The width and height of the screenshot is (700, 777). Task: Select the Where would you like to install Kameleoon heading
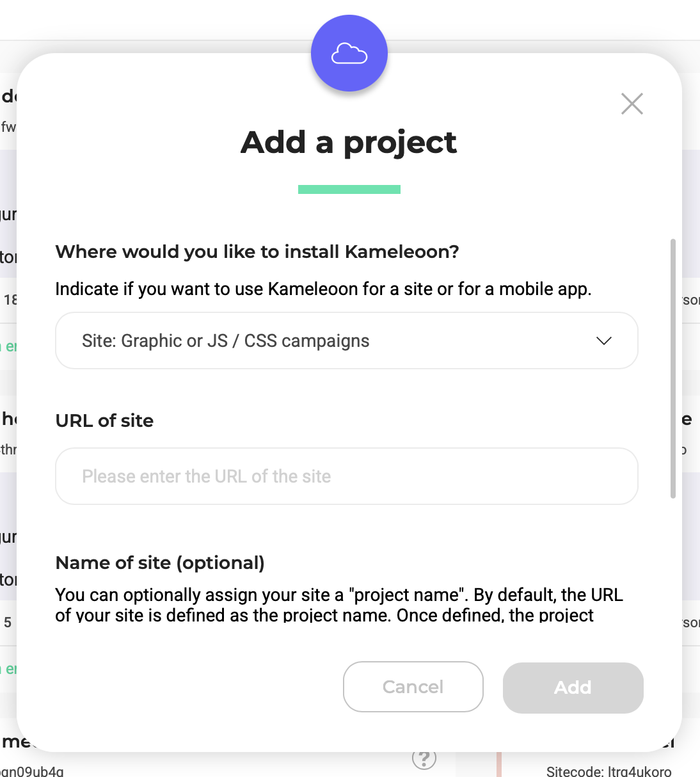[x=257, y=252]
